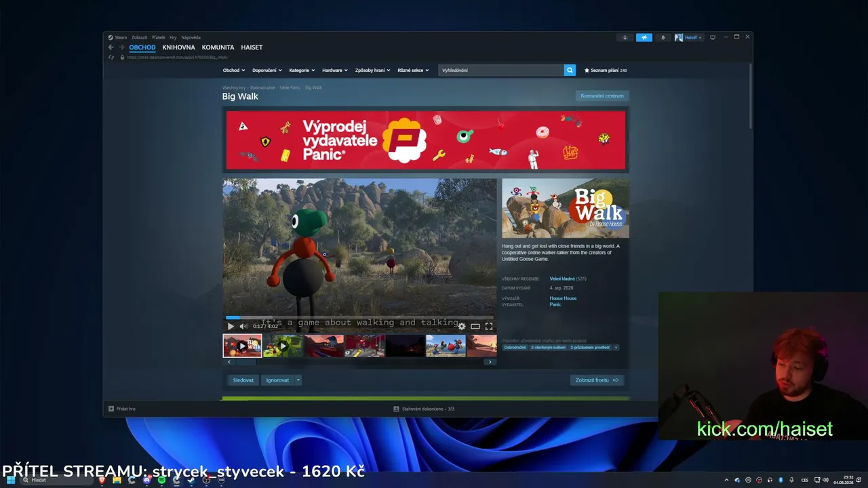Screen dimensions: 868x488
Task: Click the magnifier search button in store bar
Action: (x=570, y=70)
